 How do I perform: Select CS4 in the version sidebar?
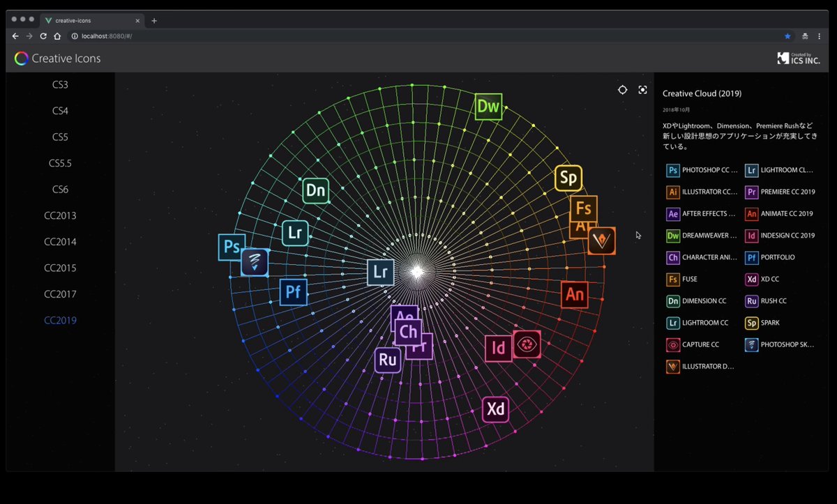(60, 111)
